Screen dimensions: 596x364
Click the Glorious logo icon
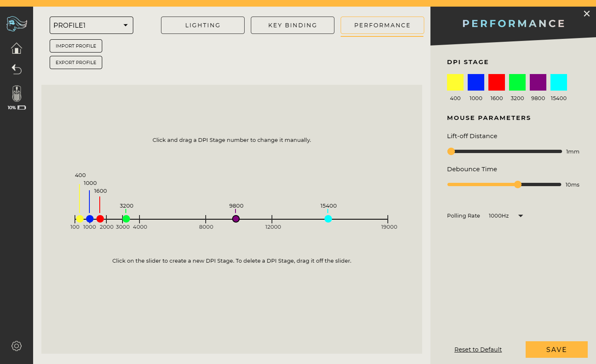pos(17,24)
